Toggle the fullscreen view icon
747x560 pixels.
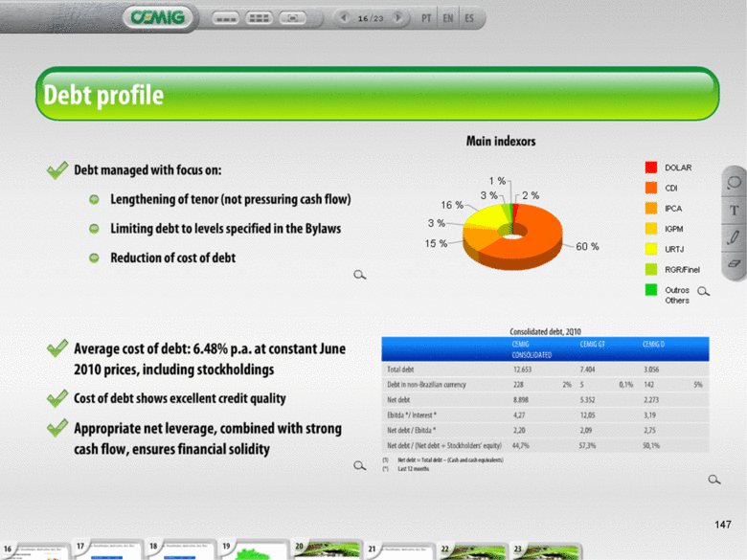pos(292,18)
